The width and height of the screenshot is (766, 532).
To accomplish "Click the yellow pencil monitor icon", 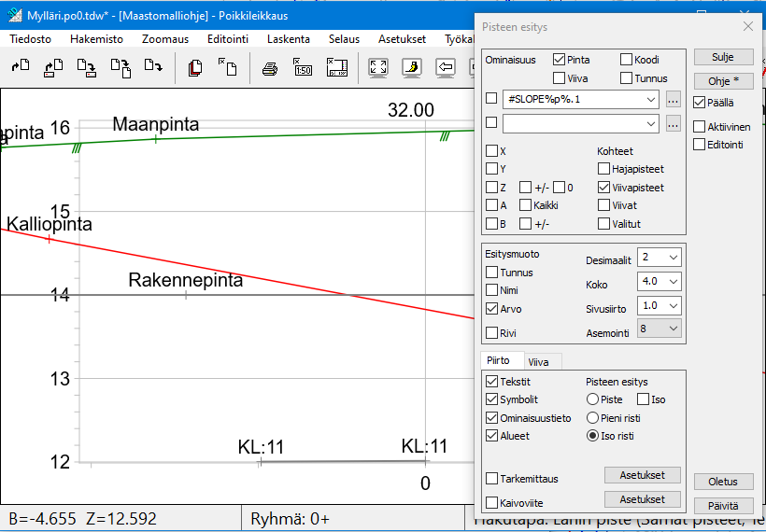I will pos(411,67).
